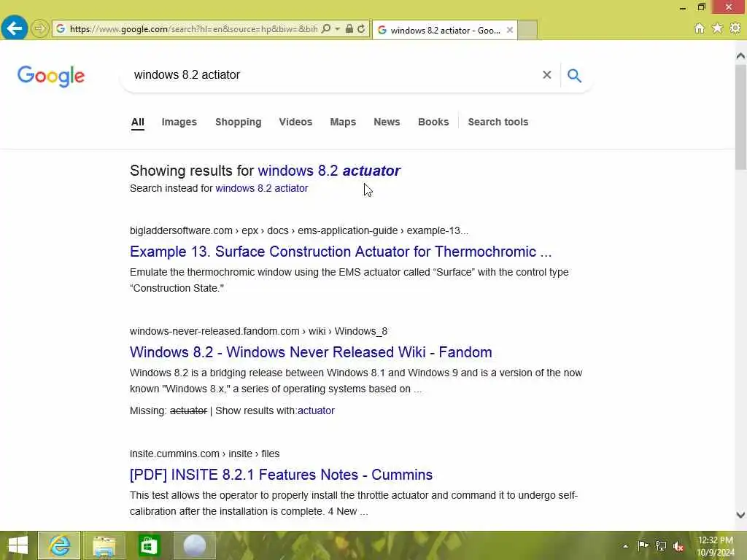
Task: Open the News tab
Action: tap(387, 122)
